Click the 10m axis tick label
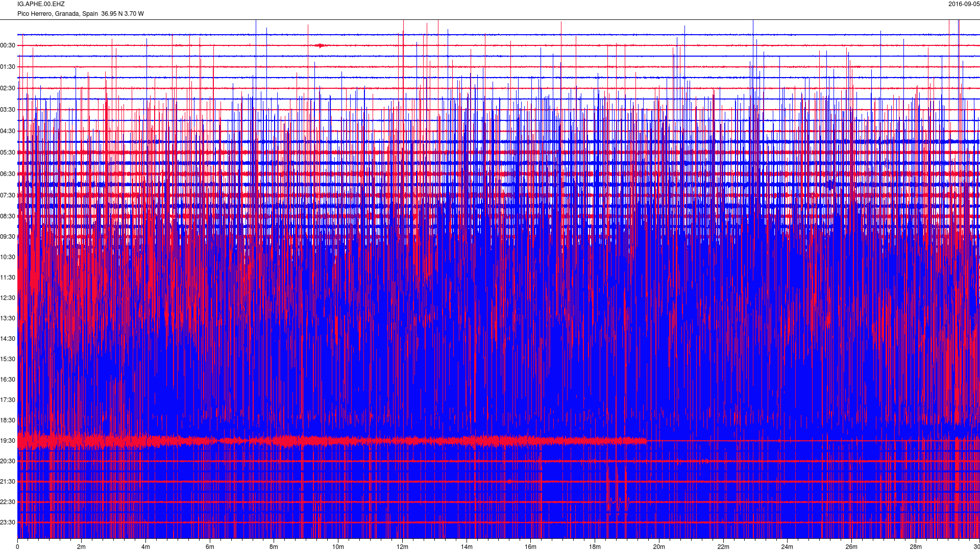Image resolution: width=980 pixels, height=551 pixels. (338, 547)
